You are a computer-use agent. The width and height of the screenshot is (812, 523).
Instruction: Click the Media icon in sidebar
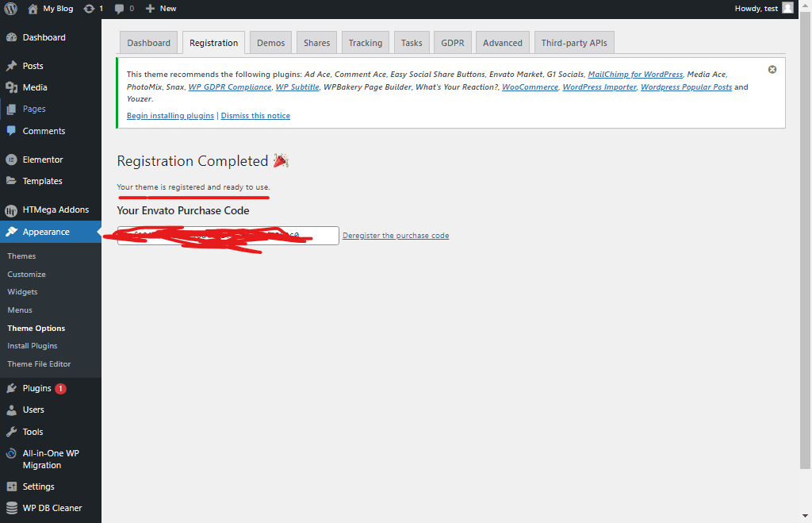[x=11, y=87]
